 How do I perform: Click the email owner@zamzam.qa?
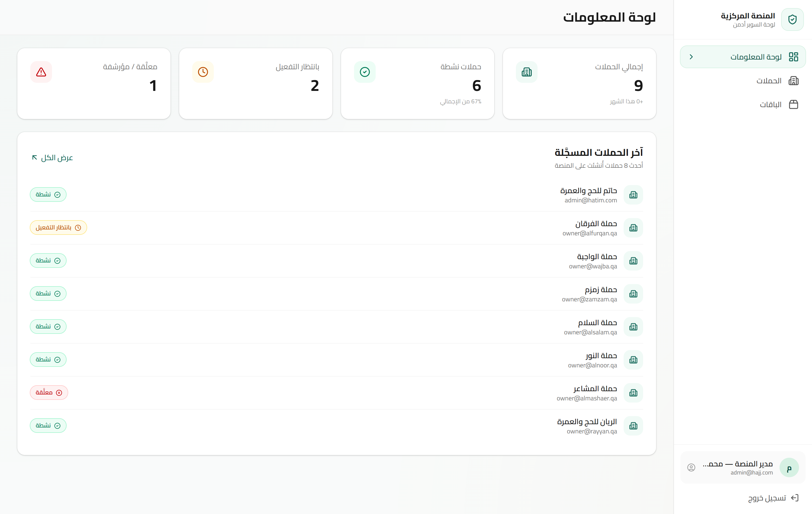click(590, 299)
